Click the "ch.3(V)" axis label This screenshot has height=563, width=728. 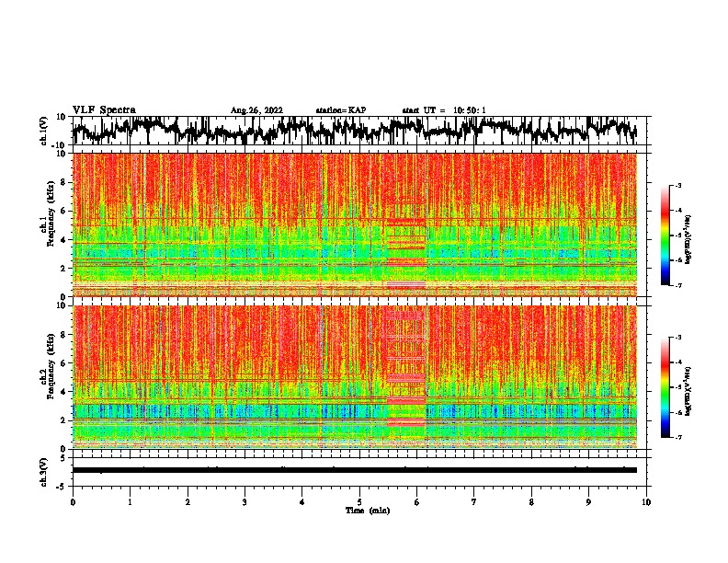(x=44, y=472)
